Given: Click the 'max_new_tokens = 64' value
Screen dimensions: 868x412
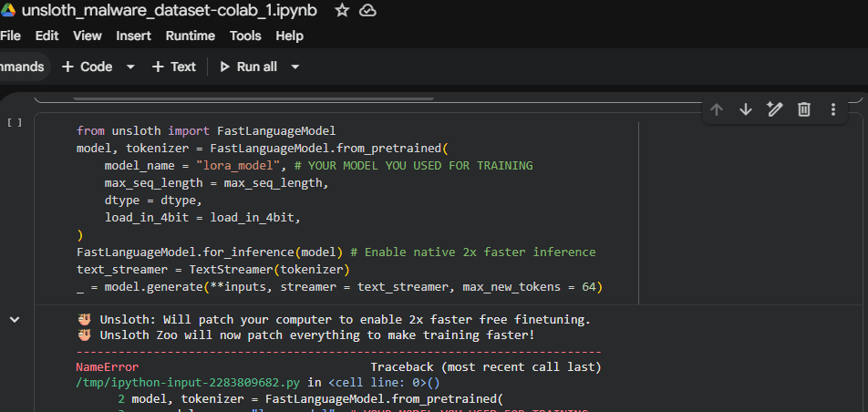Looking at the screenshot, I should 529,287.
